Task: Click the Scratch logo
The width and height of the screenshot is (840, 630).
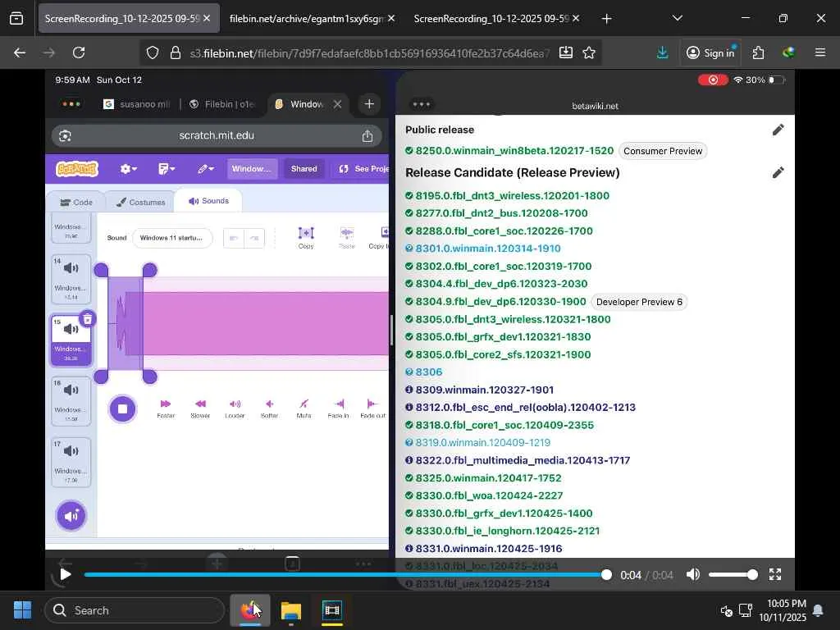Action: (x=77, y=169)
